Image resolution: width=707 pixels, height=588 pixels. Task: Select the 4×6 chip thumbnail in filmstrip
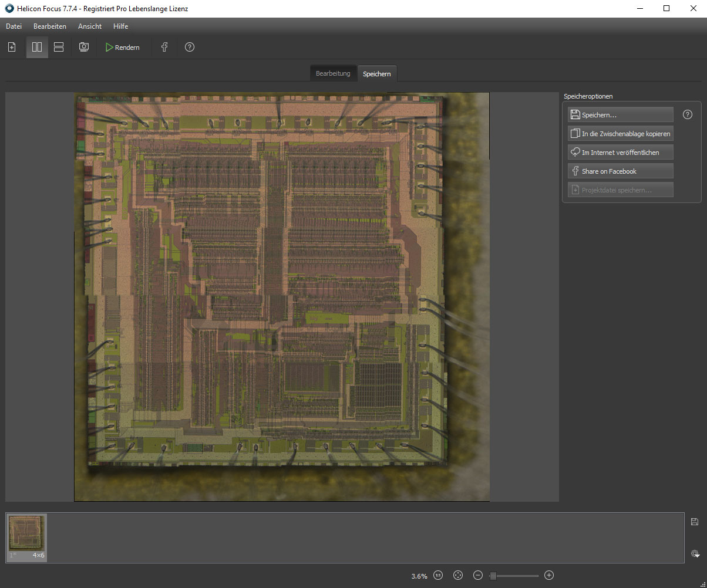coord(27,538)
